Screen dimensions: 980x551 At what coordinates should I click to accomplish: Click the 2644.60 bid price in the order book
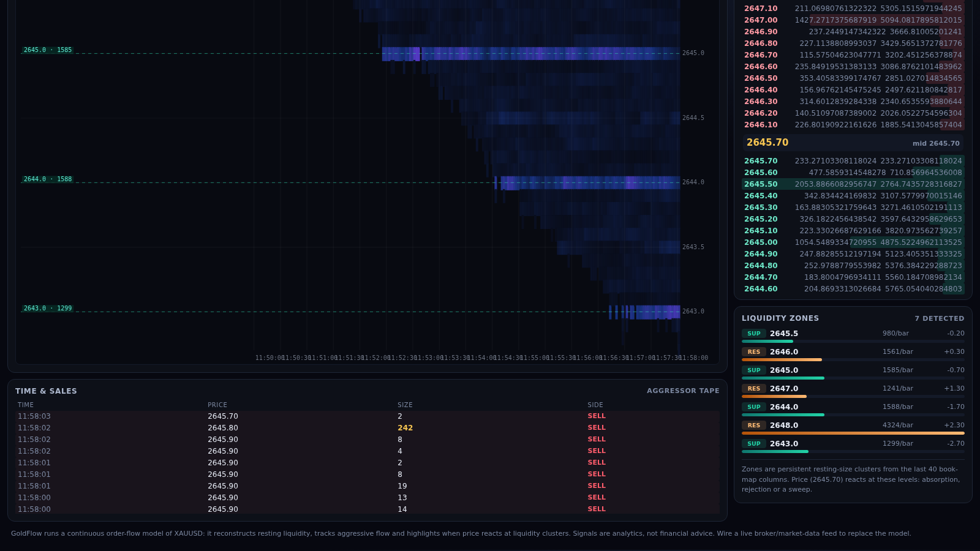(x=761, y=289)
